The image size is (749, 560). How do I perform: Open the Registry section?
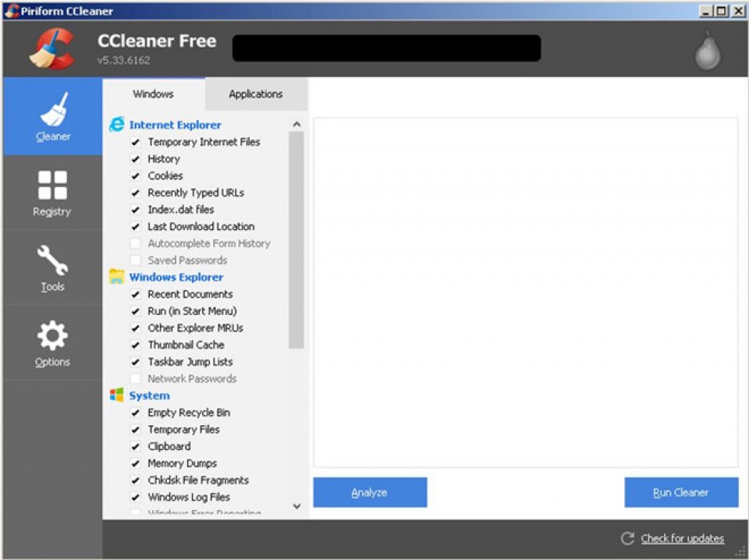point(52,193)
